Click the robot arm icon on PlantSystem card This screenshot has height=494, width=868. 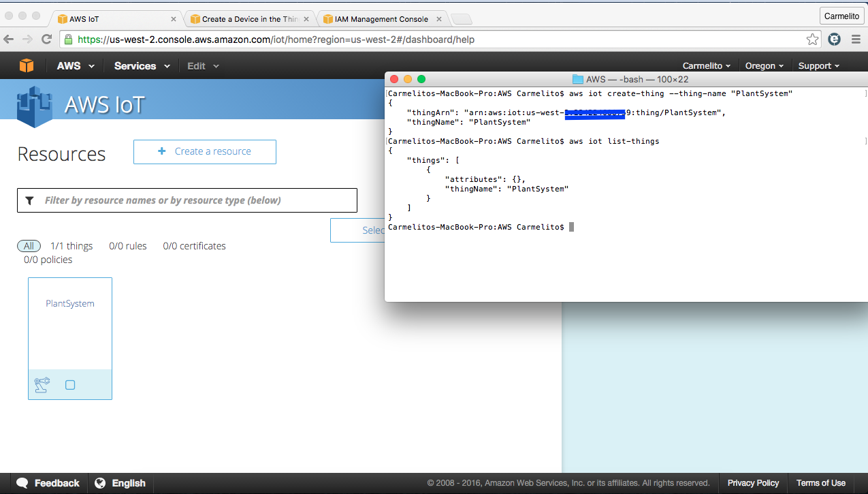[42, 385]
